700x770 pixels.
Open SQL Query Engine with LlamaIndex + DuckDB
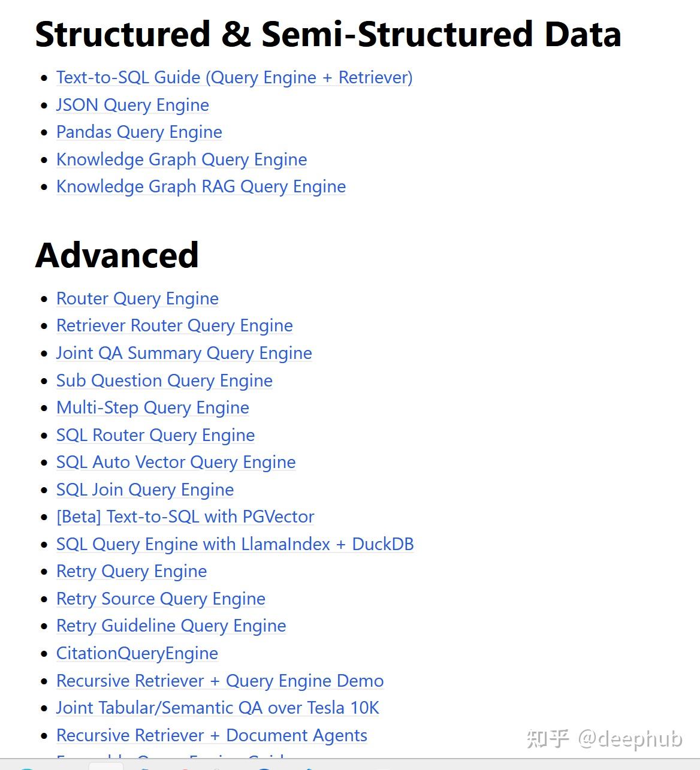pos(235,544)
